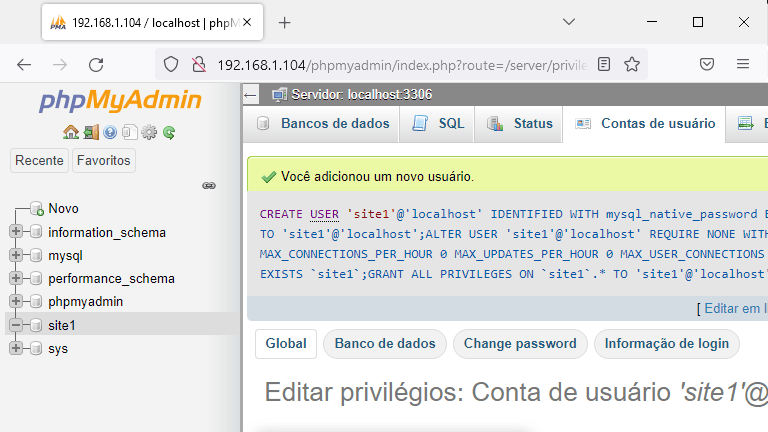The height and width of the screenshot is (432, 768).
Task: Open Pocket save icon in toolbar
Action: (x=707, y=64)
